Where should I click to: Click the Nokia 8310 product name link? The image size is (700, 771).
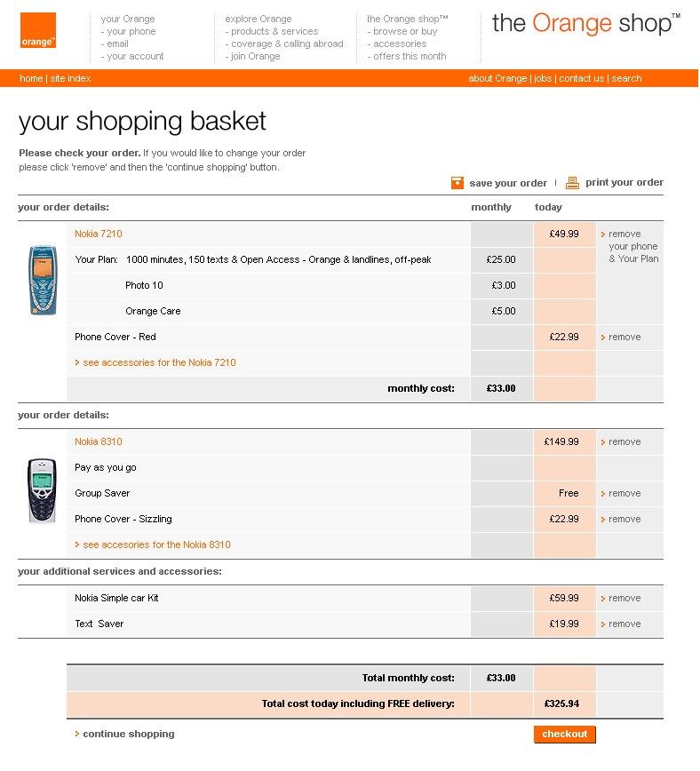click(x=99, y=442)
